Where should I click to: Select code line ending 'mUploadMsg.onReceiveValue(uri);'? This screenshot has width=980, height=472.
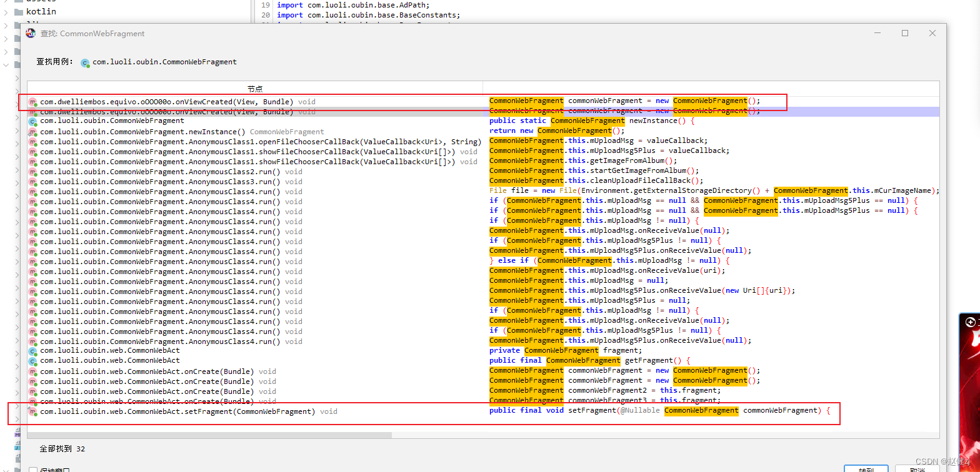click(x=607, y=270)
